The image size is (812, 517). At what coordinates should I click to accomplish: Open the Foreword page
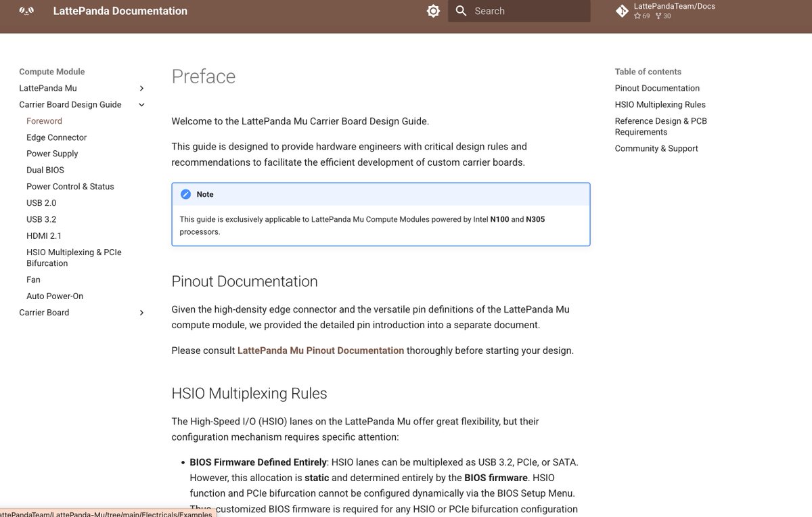44,121
